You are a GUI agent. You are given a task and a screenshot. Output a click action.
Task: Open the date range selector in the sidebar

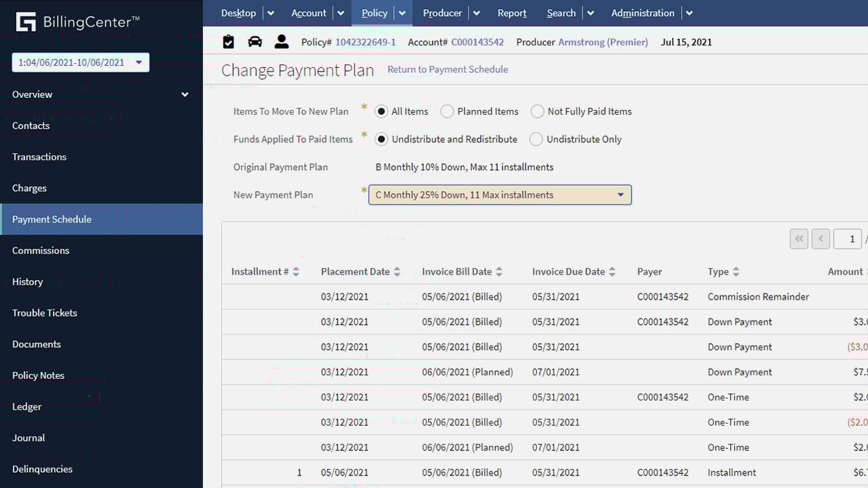80,62
